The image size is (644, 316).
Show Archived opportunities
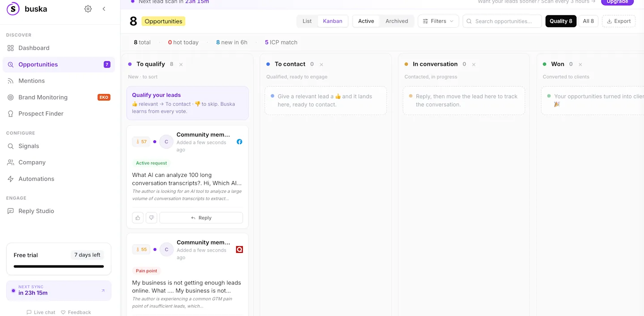tap(397, 21)
